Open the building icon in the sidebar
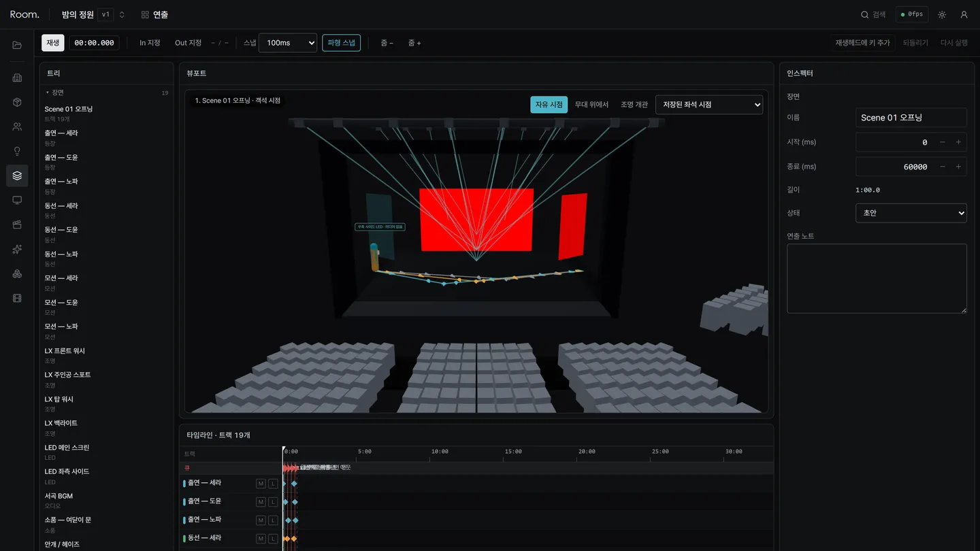Screen dimensions: 980x551 tap(17, 78)
